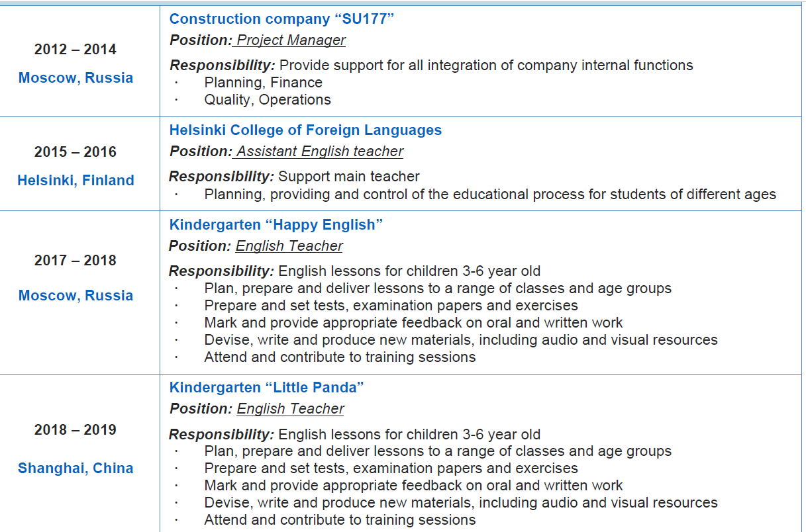Click English Teacher under Little Panda
The width and height of the screenshot is (806, 532).
(290, 409)
